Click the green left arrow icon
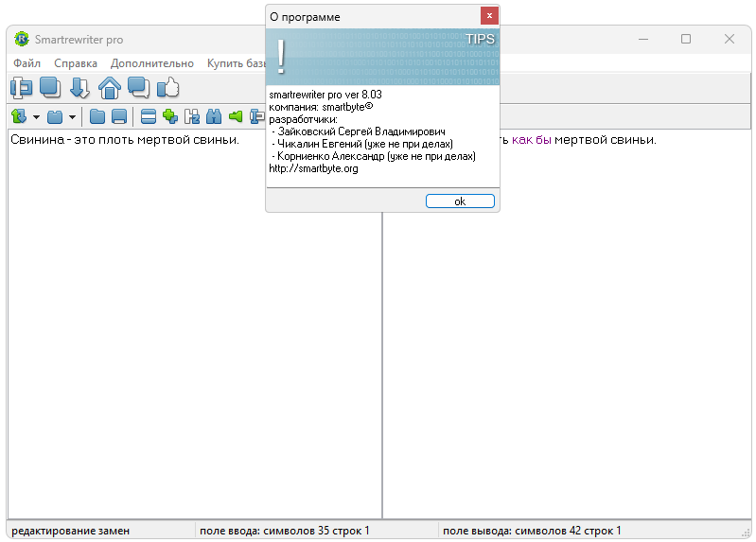This screenshot has width=756, height=542. click(x=236, y=116)
